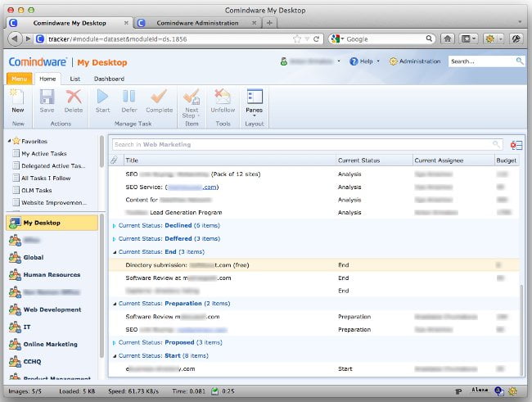Click the workspace list scrollbar

coord(101,285)
